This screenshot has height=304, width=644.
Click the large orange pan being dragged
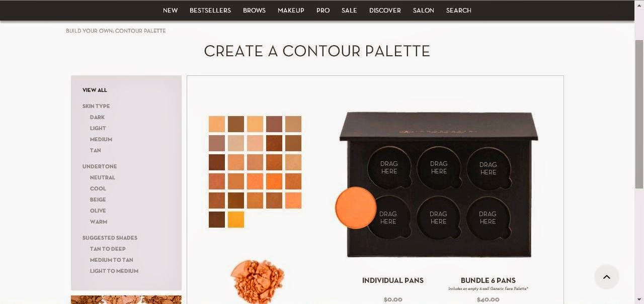[356, 208]
